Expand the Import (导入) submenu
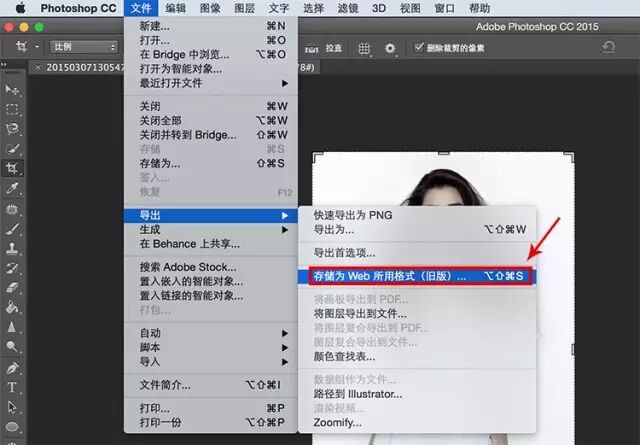This screenshot has width=640, height=445. pyautogui.click(x=284, y=362)
